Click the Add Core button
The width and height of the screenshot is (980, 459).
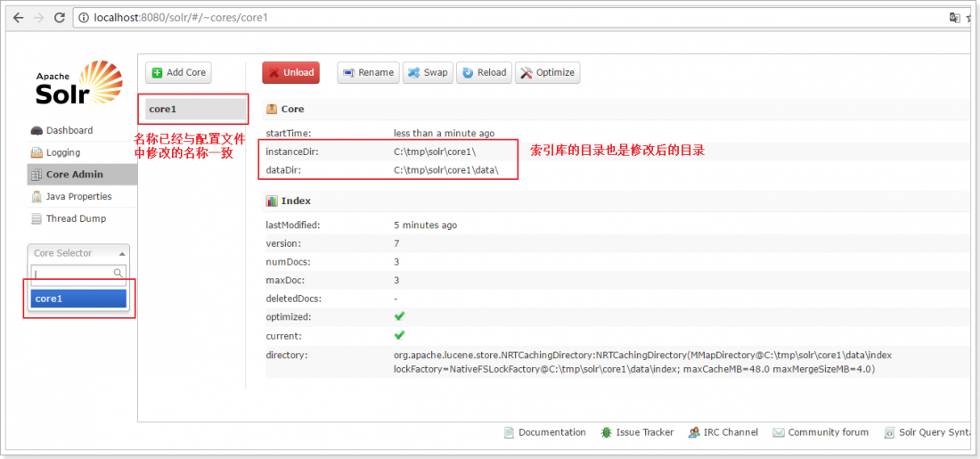[x=179, y=72]
